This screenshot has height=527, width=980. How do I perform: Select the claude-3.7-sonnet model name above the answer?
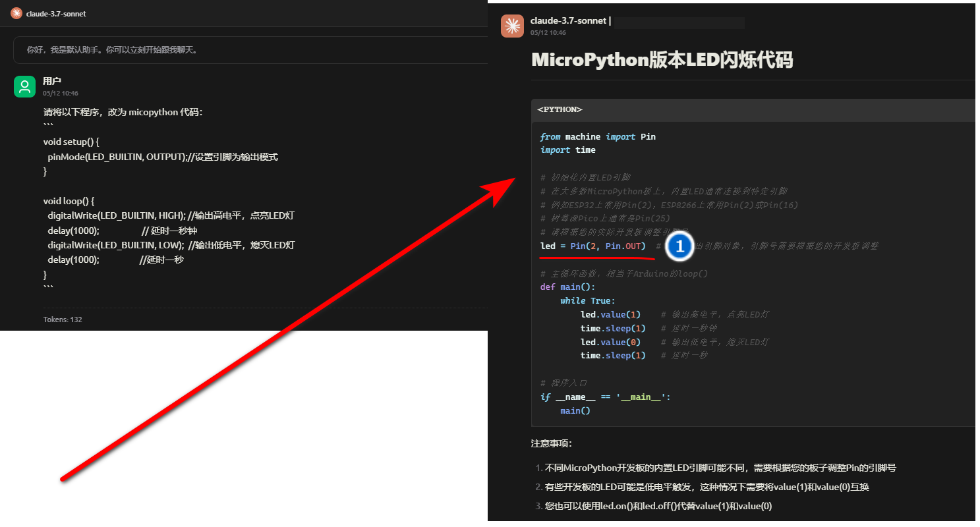(568, 21)
